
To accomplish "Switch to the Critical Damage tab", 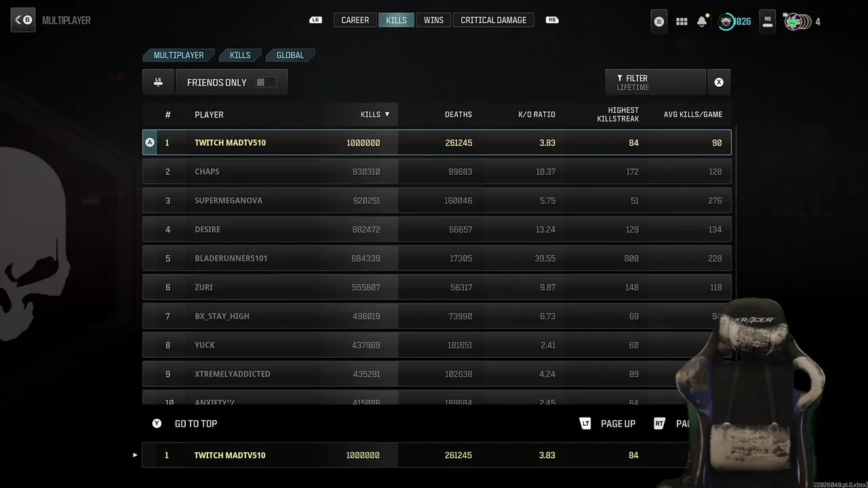I will [x=494, y=20].
